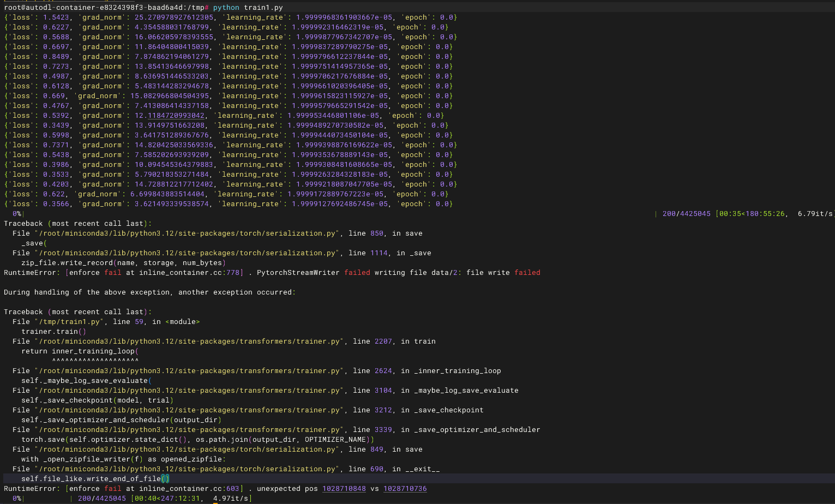
Task: Click 'with _open_zipfile_writer(f) as opened_zipfile:' line
Action: click(x=124, y=459)
